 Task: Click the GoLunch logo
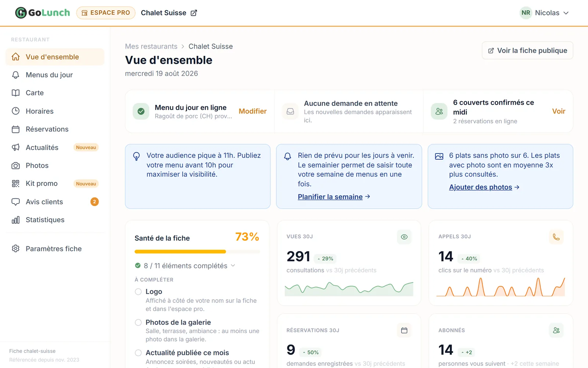(x=42, y=13)
